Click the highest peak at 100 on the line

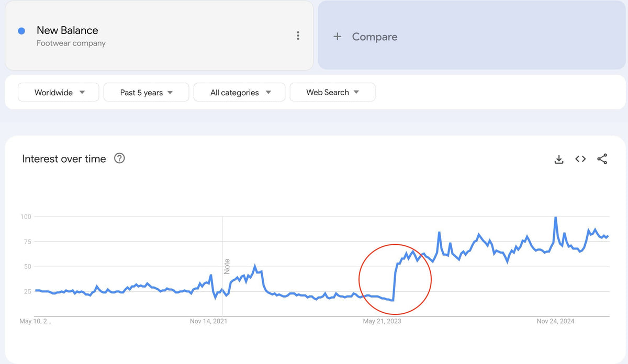pos(555,217)
